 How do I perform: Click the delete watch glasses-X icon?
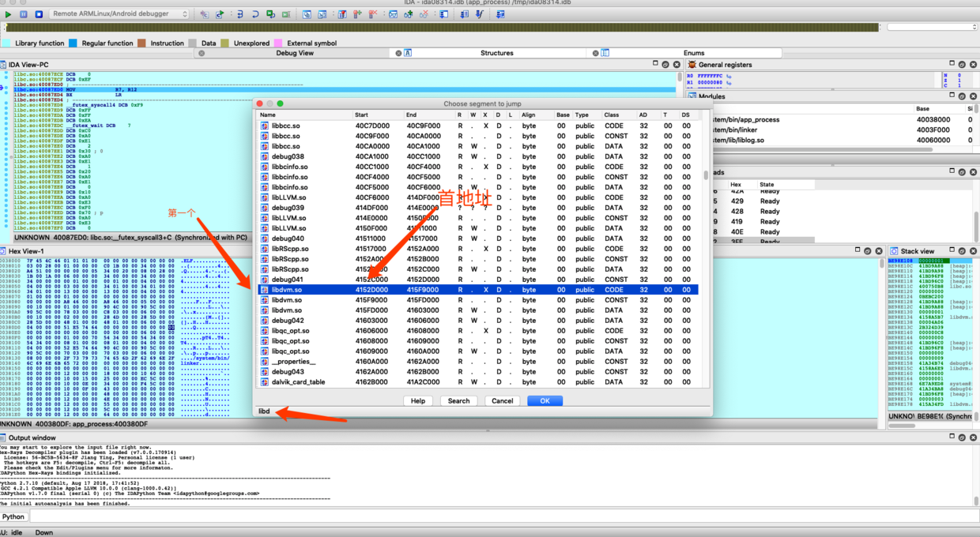pyautogui.click(x=424, y=14)
